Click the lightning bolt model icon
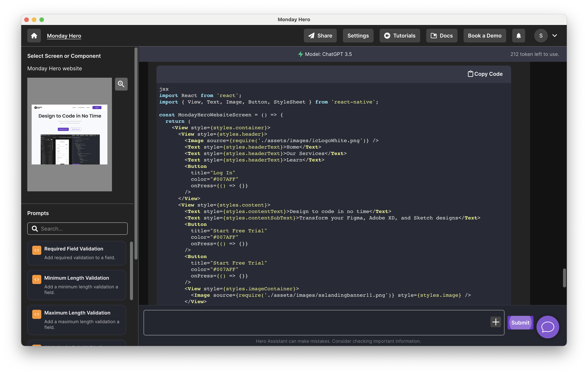This screenshot has height=374, width=588. pyautogui.click(x=300, y=54)
